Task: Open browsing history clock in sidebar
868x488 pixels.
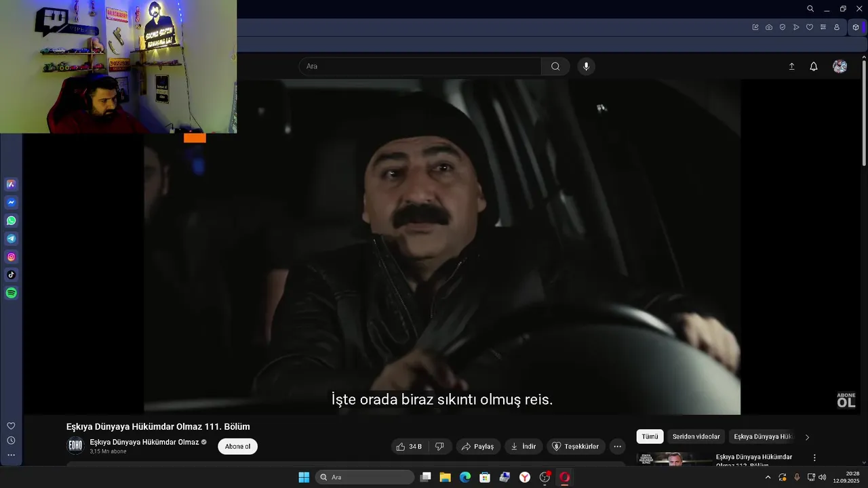Action: tap(11, 441)
